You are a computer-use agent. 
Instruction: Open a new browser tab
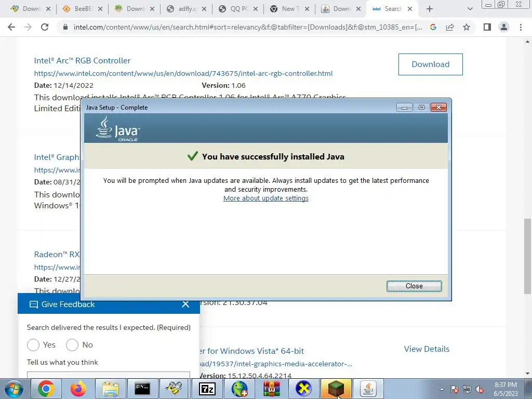[x=430, y=9]
